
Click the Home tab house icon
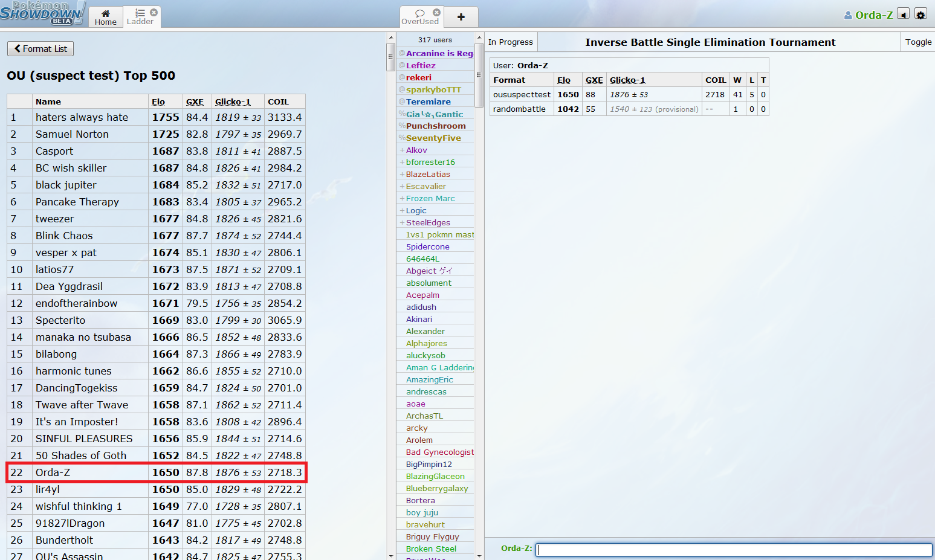tap(105, 13)
